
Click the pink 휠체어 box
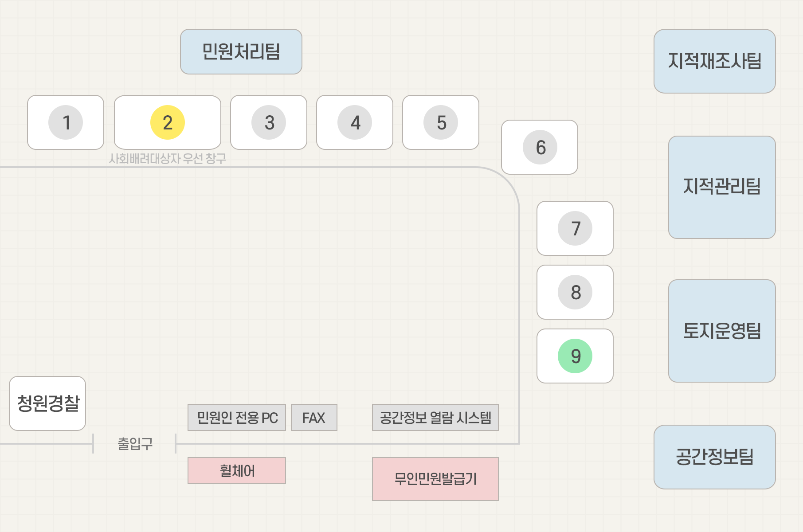237,470
